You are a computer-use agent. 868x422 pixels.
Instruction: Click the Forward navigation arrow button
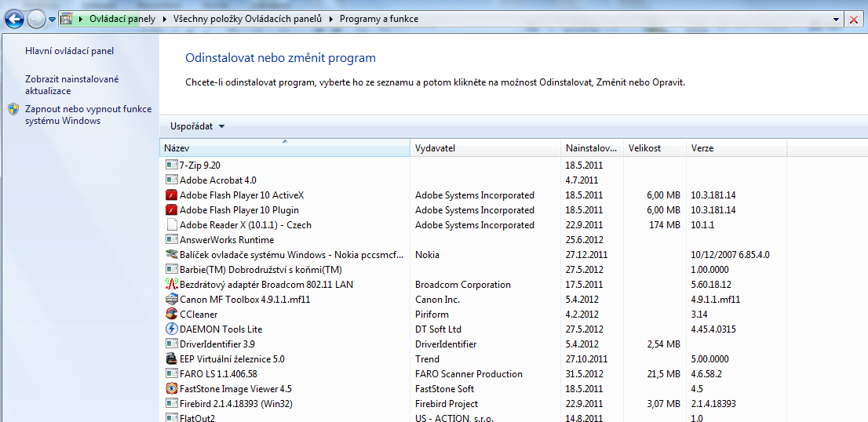coord(36,20)
